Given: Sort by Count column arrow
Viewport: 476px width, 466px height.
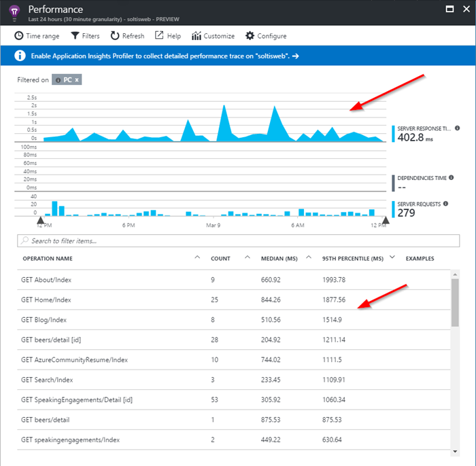Looking at the screenshot, I should (248, 257).
